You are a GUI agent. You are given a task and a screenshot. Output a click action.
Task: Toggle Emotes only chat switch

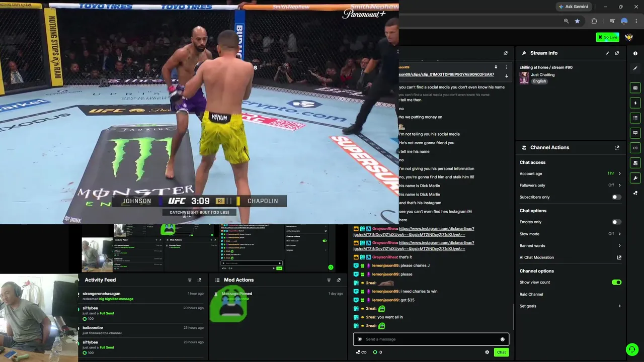pos(616,222)
